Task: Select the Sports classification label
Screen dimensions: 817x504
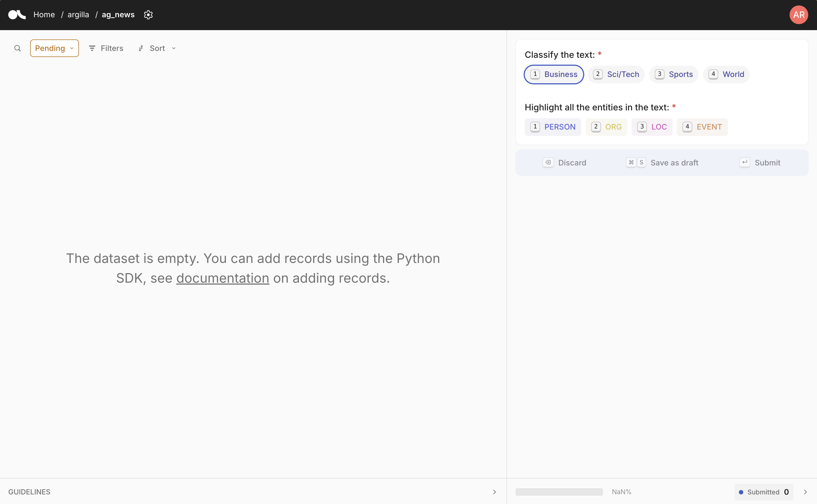Action: pos(673,74)
